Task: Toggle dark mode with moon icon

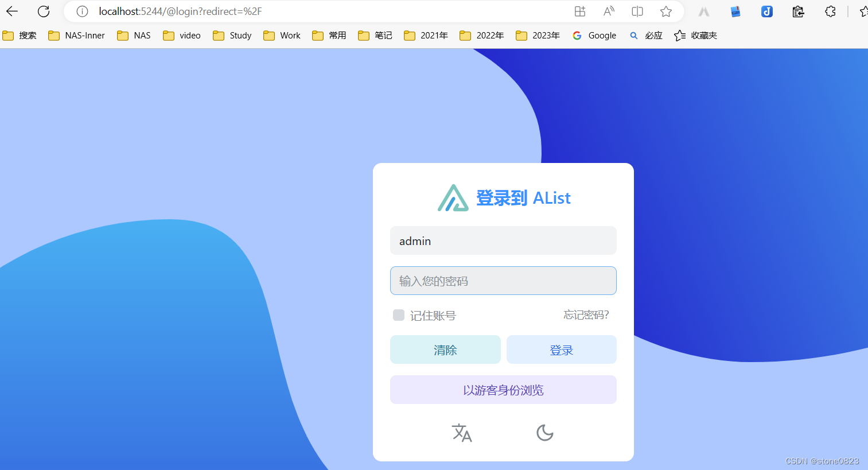Action: click(x=545, y=433)
